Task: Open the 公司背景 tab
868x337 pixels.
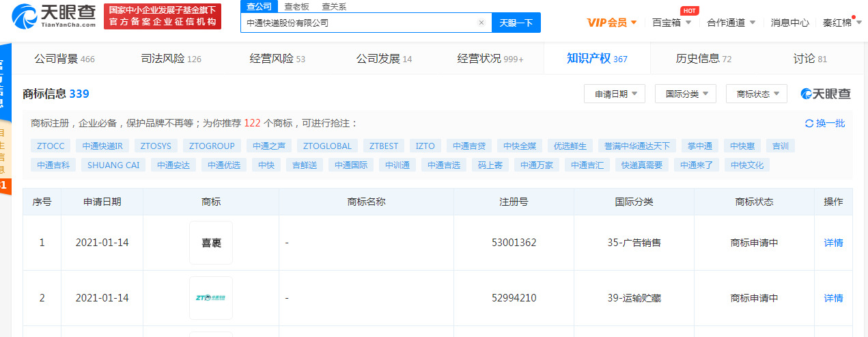Action: click(x=65, y=59)
